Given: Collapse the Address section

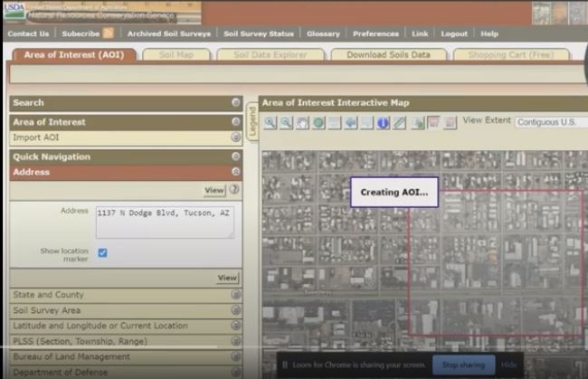Looking at the screenshot, I should tap(235, 172).
